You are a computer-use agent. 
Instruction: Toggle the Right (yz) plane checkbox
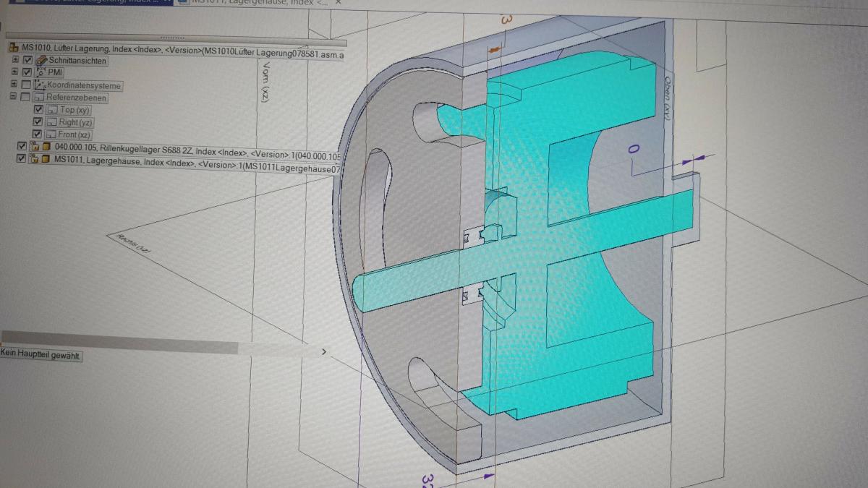click(x=38, y=122)
